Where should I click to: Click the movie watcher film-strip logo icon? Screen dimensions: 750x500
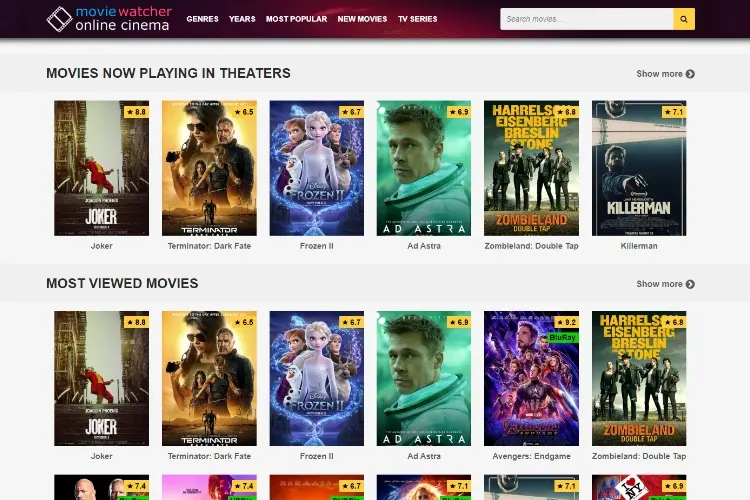pyautogui.click(x=59, y=19)
